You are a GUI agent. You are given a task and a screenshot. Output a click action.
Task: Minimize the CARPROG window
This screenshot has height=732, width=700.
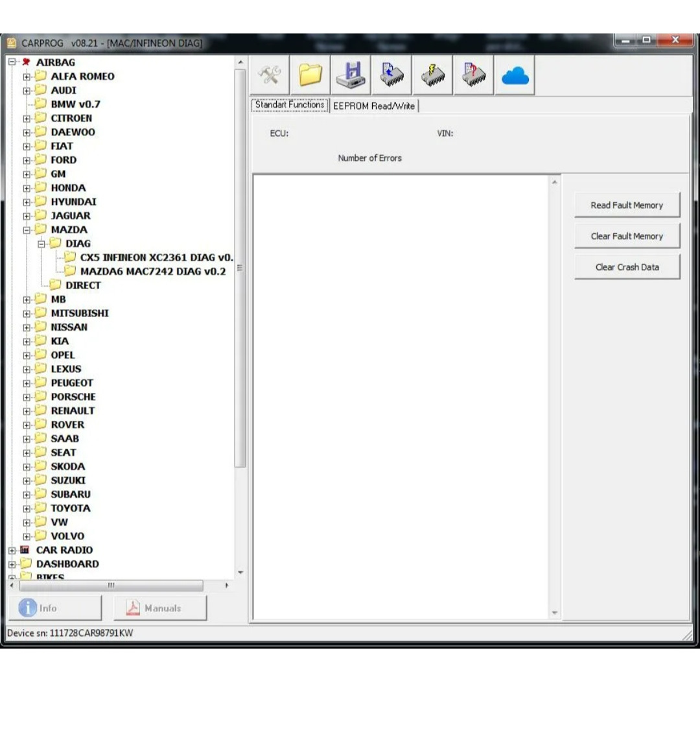click(626, 41)
